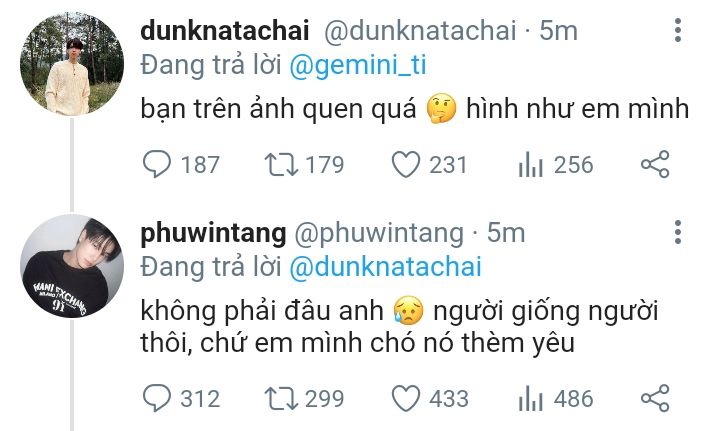Click the first tweet's 5m timestamp
Image resolution: width=719 pixels, height=431 pixels.
point(558,30)
